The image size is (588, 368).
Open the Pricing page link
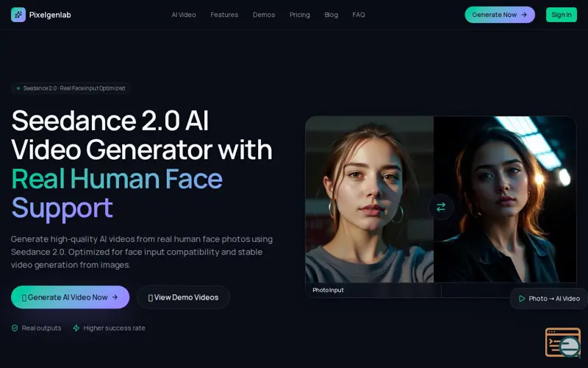pyautogui.click(x=300, y=15)
